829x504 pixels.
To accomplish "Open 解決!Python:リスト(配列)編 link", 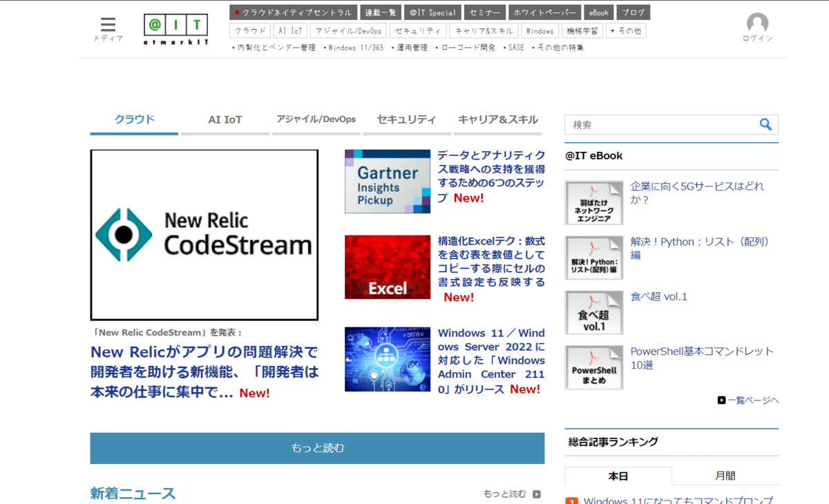I will click(700, 249).
